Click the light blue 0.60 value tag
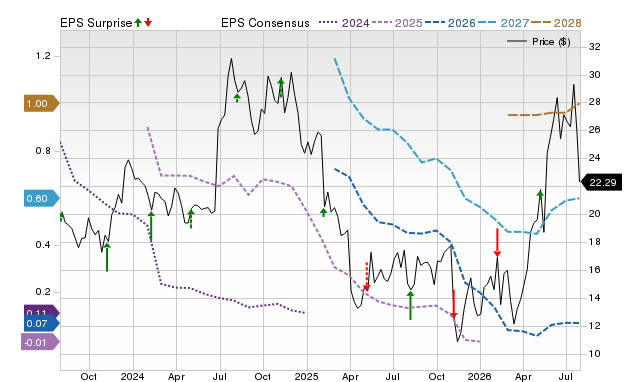The height and width of the screenshot is (382, 640). (42, 199)
